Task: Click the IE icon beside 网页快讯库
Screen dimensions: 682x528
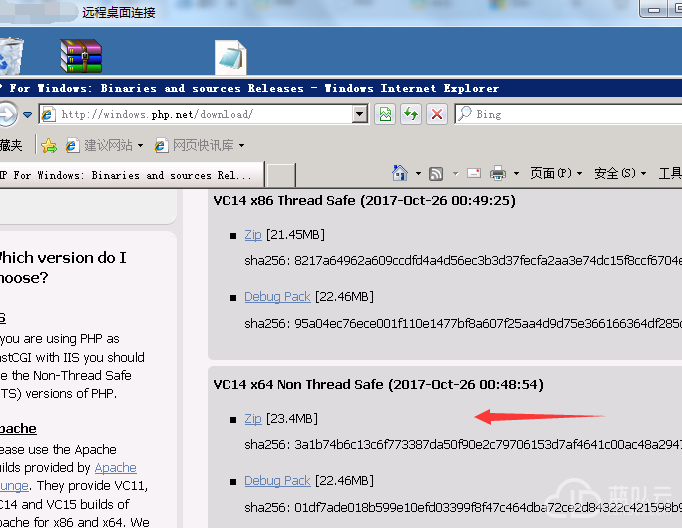Action: coord(161,145)
